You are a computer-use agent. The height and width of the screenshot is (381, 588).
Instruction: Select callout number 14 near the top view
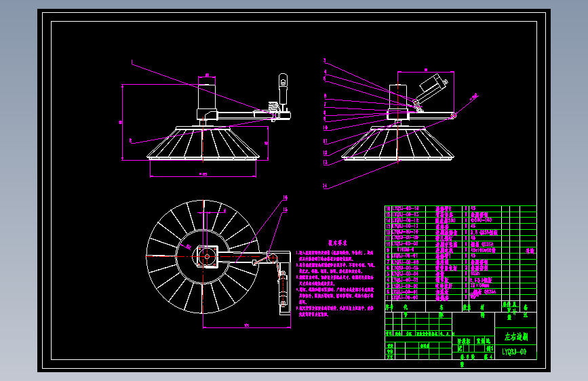pos(285,197)
